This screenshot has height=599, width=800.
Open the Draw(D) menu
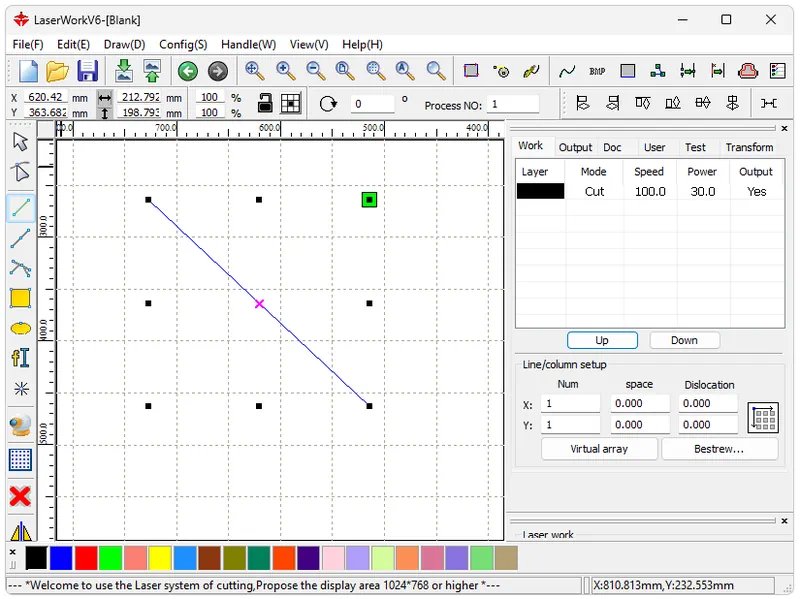point(124,44)
